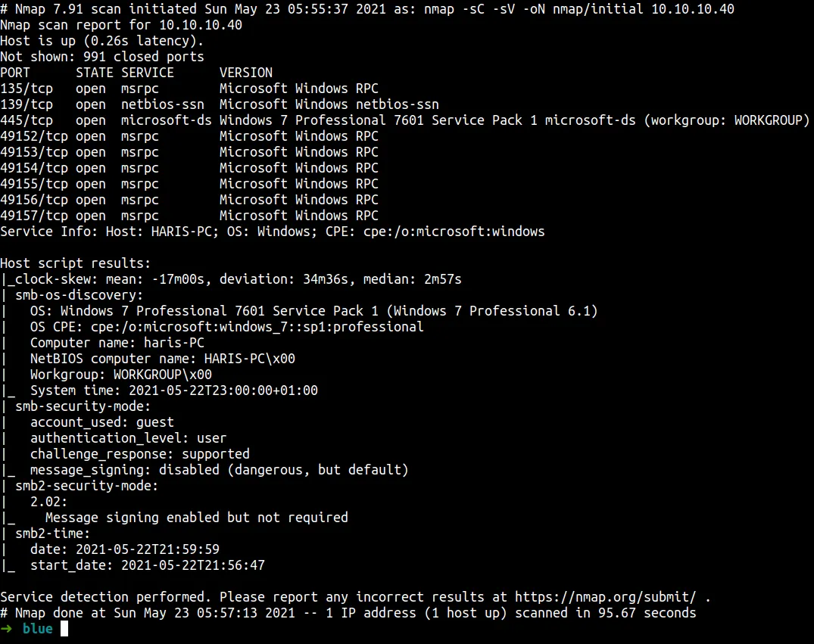This screenshot has width=814, height=644.
Task: Click the smb-security-mode script heading
Action: 83,406
